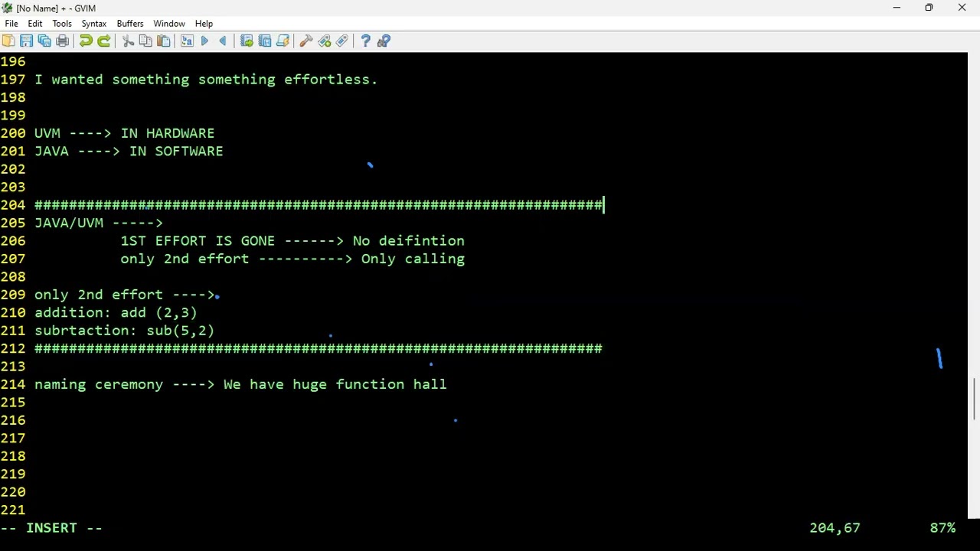
Task: Open the Help menu
Action: coord(204,24)
